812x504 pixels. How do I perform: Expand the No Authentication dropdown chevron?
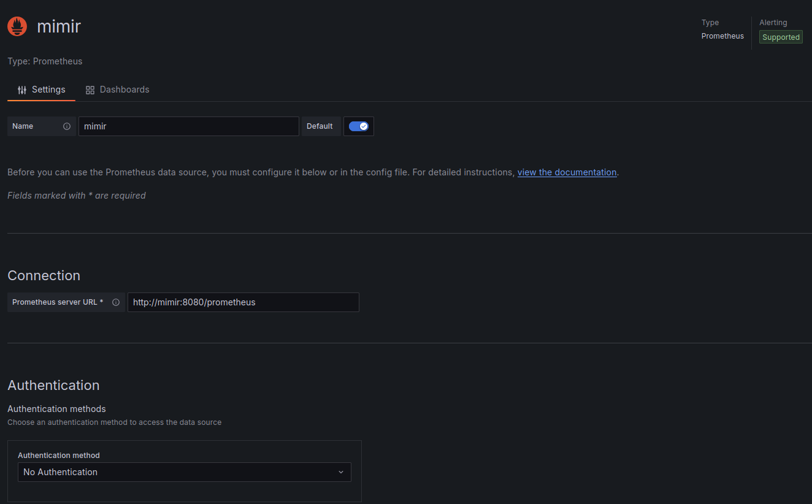click(x=341, y=472)
